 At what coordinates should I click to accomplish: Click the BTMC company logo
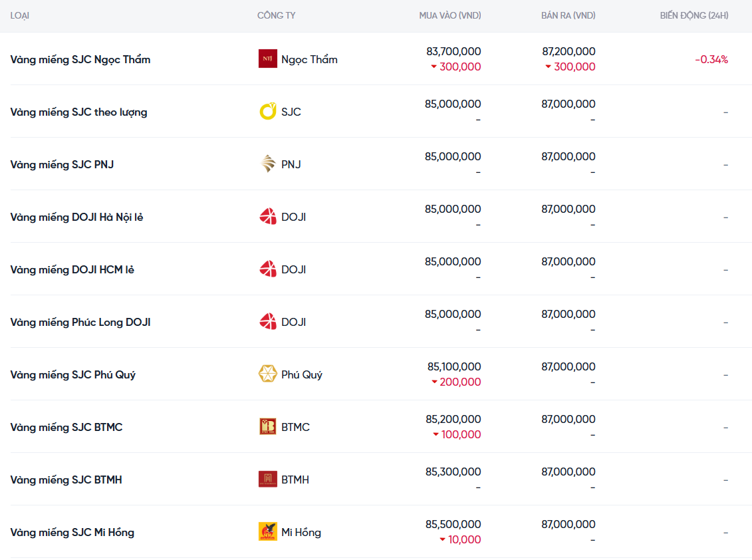pos(267,426)
